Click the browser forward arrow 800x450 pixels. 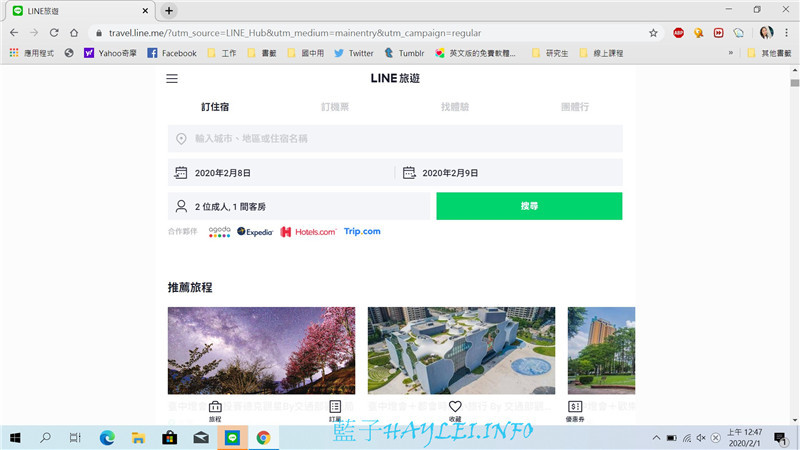(34, 33)
